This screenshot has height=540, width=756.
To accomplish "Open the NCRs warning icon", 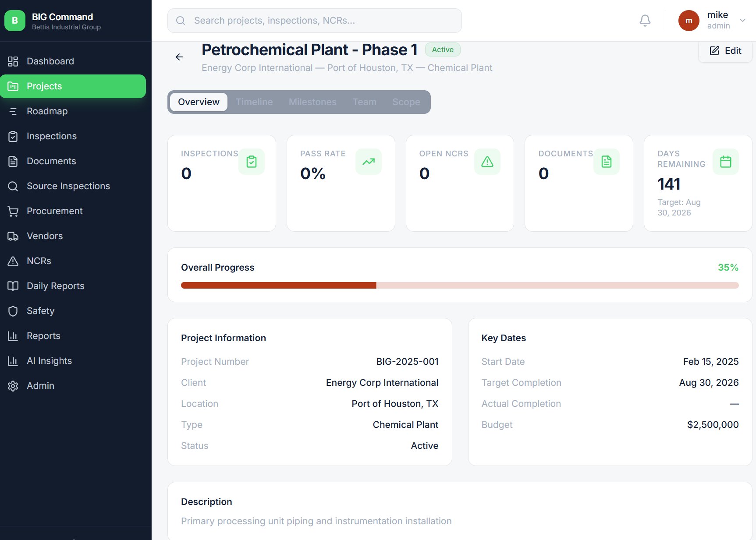I will tap(13, 261).
